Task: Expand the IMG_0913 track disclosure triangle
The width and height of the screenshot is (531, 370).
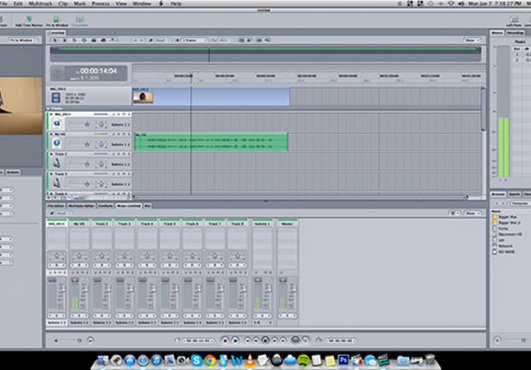Action: click(x=51, y=114)
